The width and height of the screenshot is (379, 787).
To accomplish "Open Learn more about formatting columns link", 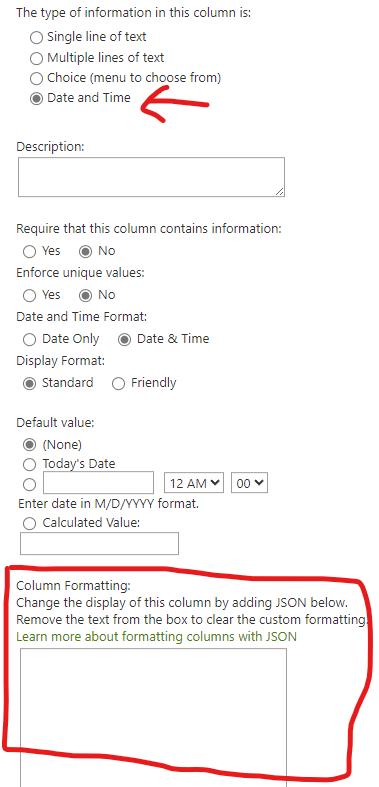I will coord(157,637).
